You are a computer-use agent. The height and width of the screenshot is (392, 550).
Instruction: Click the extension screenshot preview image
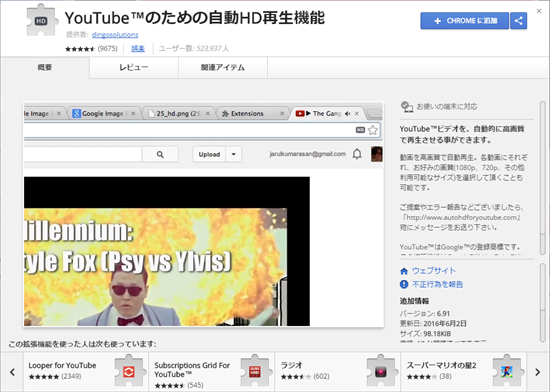(203, 215)
